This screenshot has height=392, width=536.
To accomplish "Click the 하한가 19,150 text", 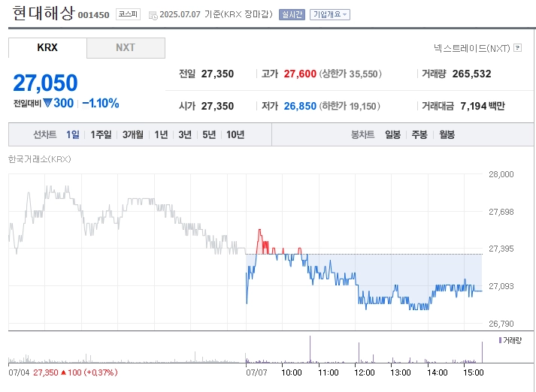I will (x=350, y=106).
